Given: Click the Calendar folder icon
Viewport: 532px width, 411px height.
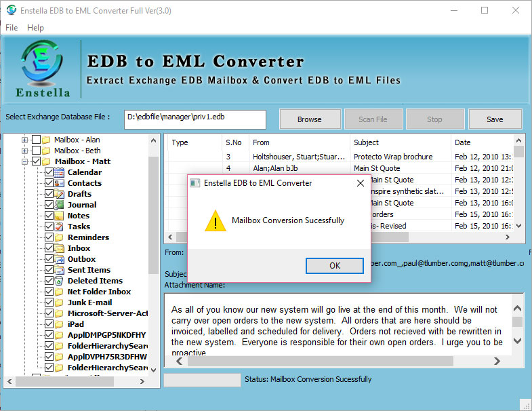Looking at the screenshot, I should click(x=60, y=172).
